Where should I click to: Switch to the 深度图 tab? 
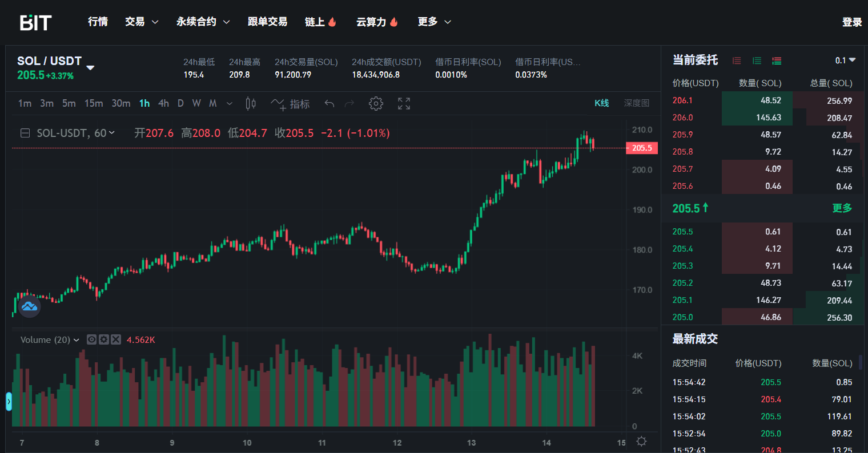pyautogui.click(x=636, y=103)
